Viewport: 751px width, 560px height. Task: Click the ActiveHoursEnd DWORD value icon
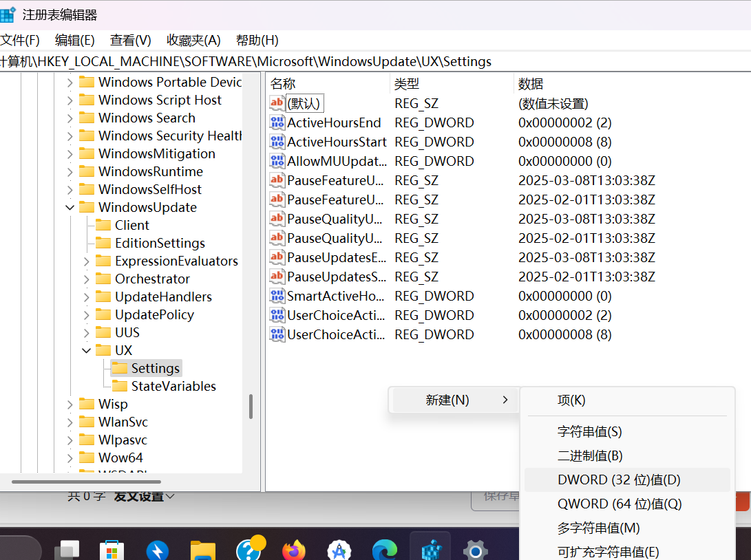277,122
